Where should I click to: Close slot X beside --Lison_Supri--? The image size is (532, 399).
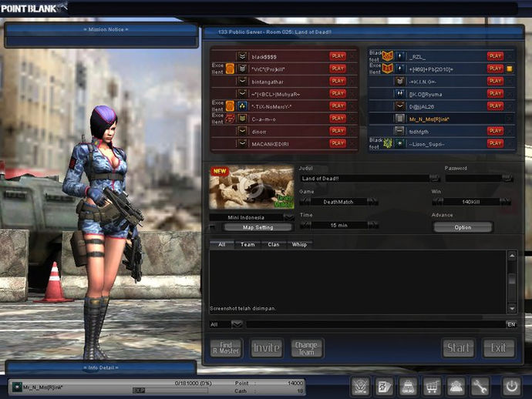pos(510,144)
